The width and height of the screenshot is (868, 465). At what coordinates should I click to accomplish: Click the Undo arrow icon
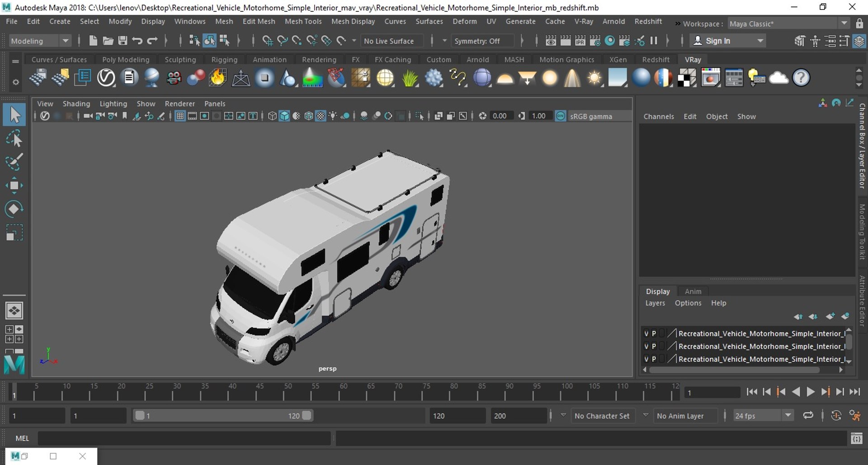pyautogui.click(x=137, y=41)
